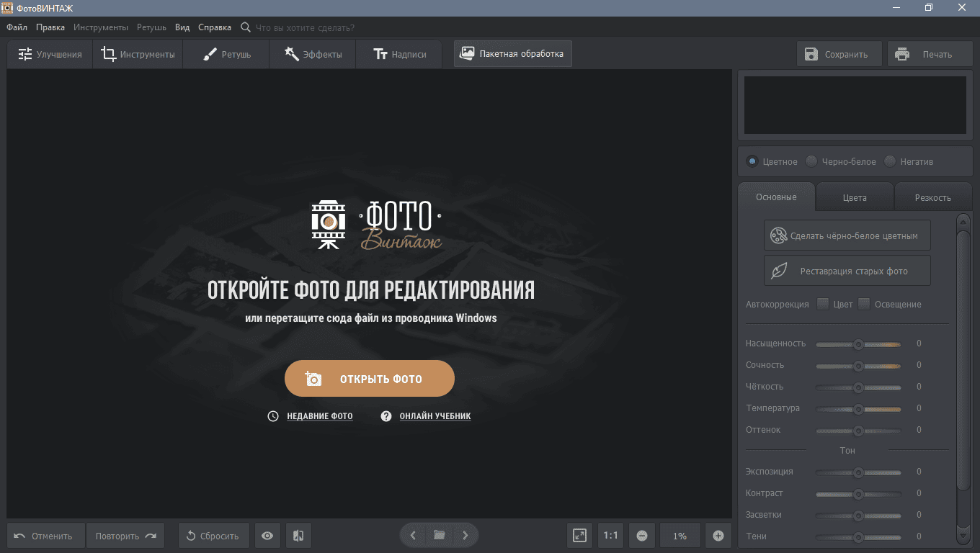Select the Негатив radio button

(890, 161)
